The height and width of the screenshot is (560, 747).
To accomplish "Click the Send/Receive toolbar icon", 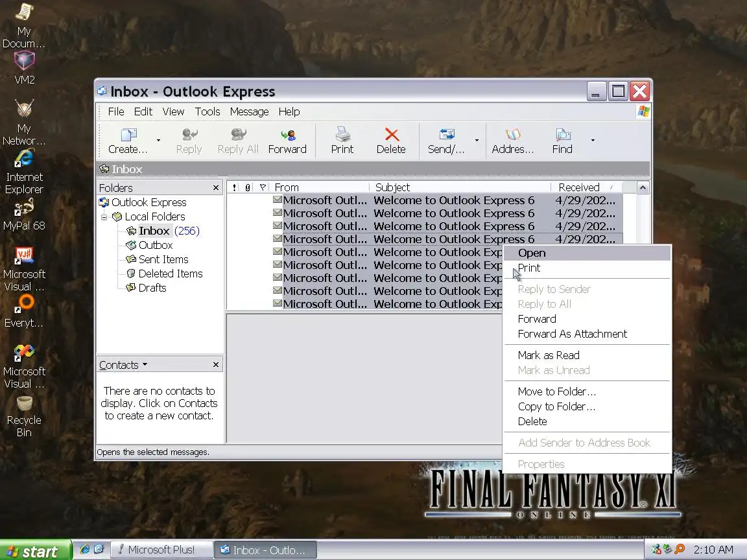I will pos(446,135).
